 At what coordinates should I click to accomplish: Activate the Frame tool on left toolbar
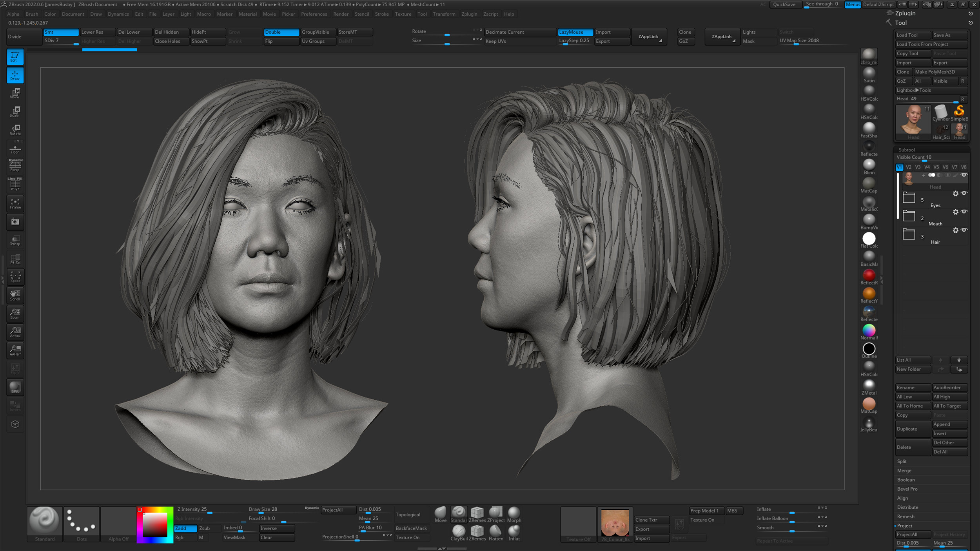click(15, 203)
